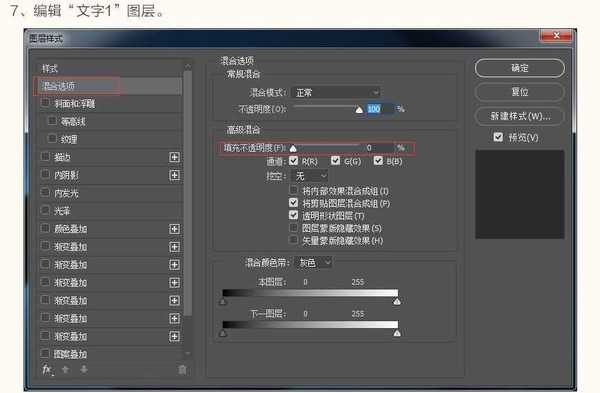Image resolution: width=600 pixels, height=393 pixels.
Task: Open the 内发光 settings row
Action: (111, 193)
